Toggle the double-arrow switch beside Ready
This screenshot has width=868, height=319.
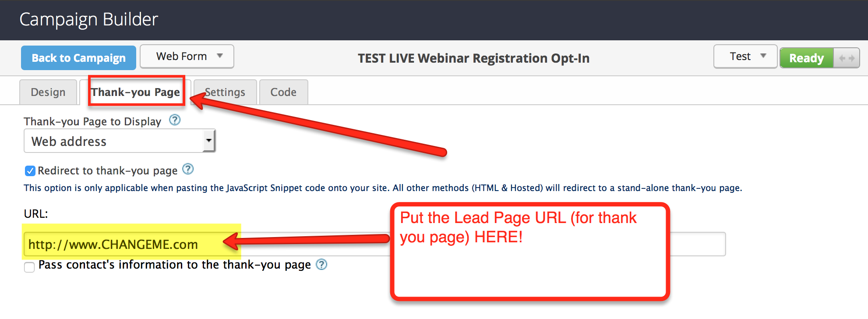(x=846, y=58)
